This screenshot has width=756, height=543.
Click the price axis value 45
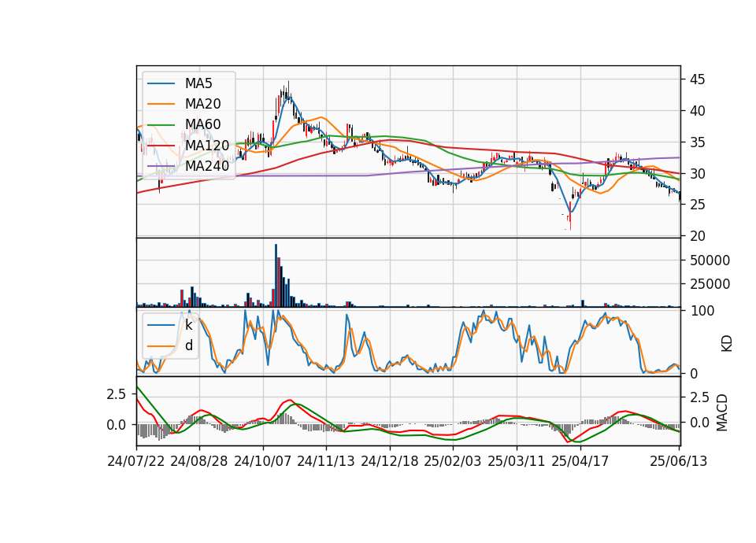pyautogui.click(x=697, y=79)
